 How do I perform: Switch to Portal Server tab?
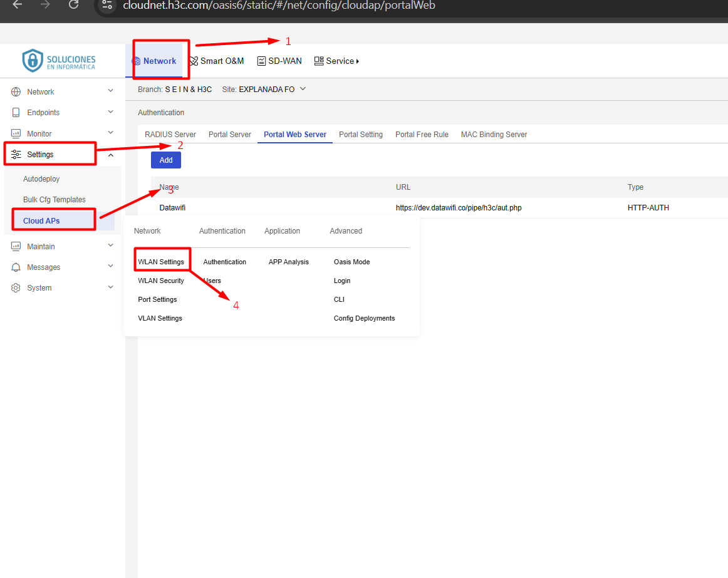230,134
